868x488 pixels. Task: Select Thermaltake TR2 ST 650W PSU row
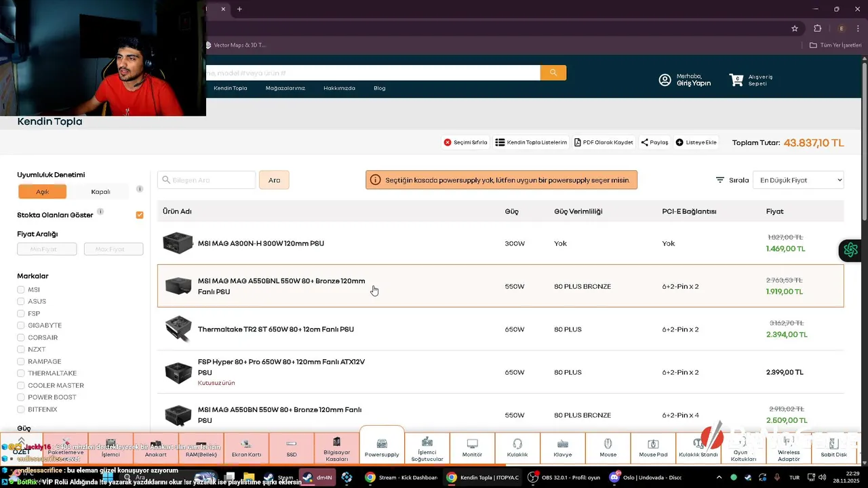[500, 329]
